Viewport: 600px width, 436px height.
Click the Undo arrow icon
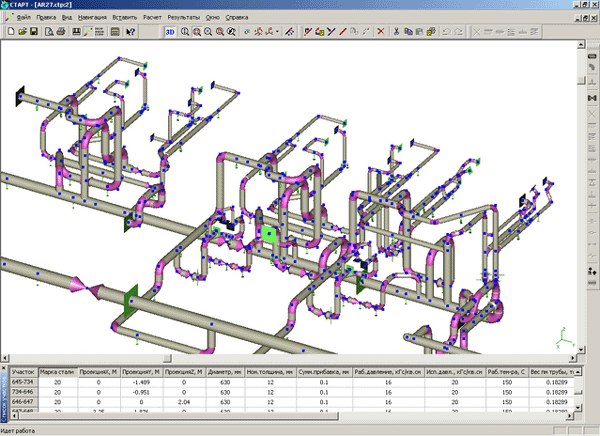[447, 32]
